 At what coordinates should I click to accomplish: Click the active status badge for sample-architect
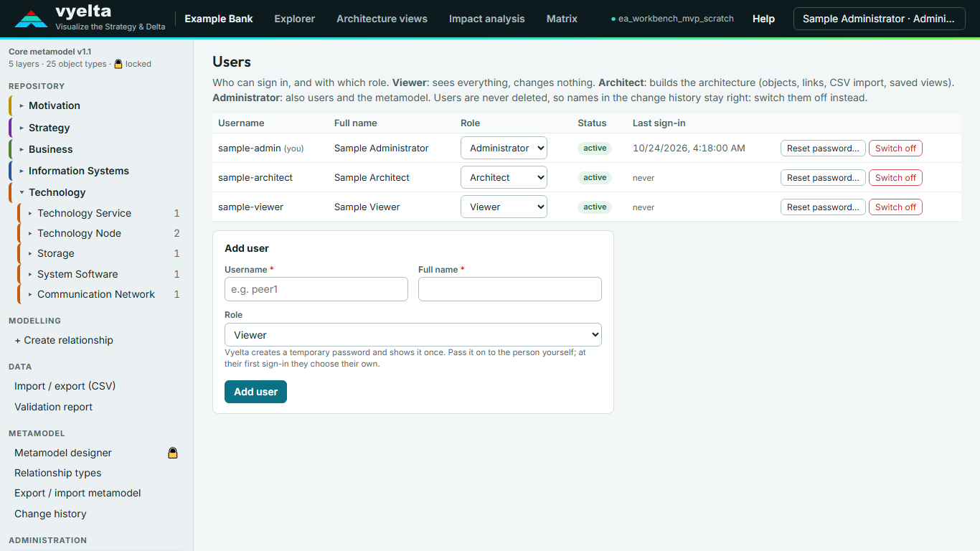pyautogui.click(x=595, y=178)
